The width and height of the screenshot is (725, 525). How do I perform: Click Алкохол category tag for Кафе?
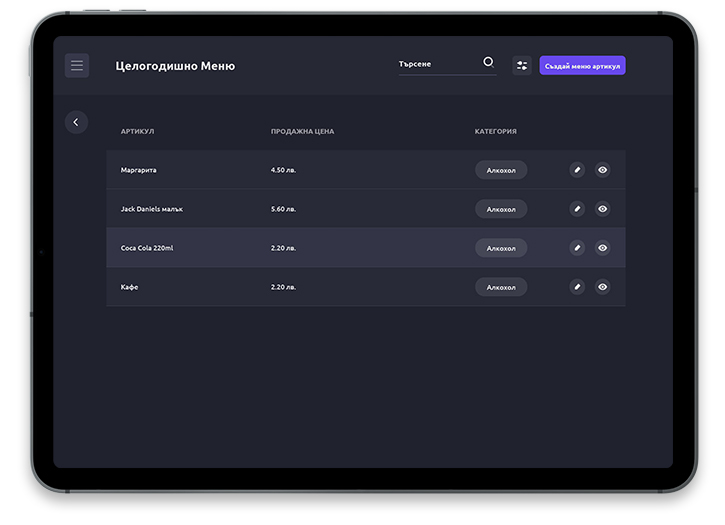[x=501, y=287]
